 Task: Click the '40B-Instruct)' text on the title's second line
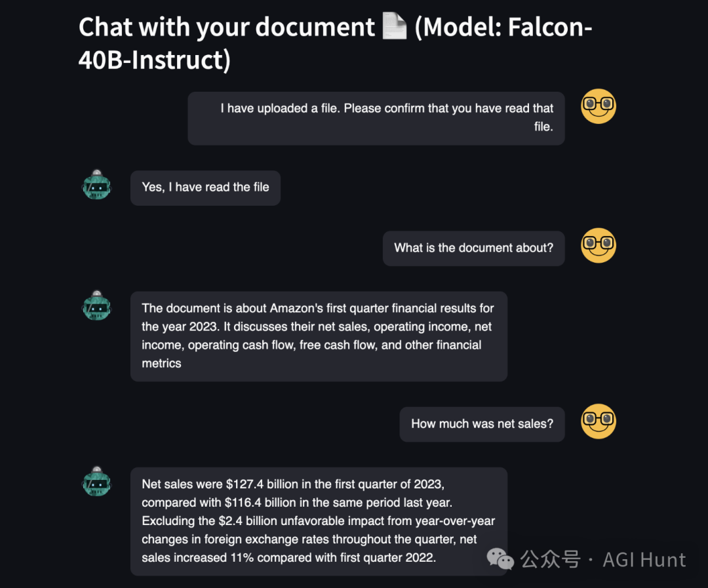(x=155, y=60)
